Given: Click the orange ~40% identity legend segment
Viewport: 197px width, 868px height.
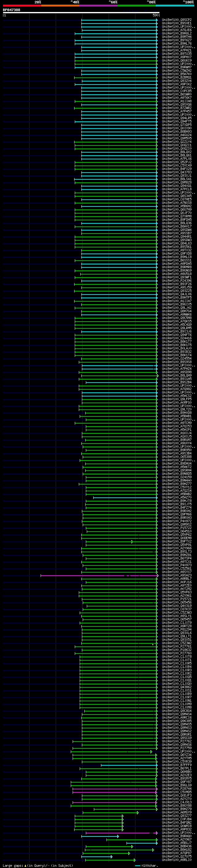Looking at the screenshot, I should point(60,6).
